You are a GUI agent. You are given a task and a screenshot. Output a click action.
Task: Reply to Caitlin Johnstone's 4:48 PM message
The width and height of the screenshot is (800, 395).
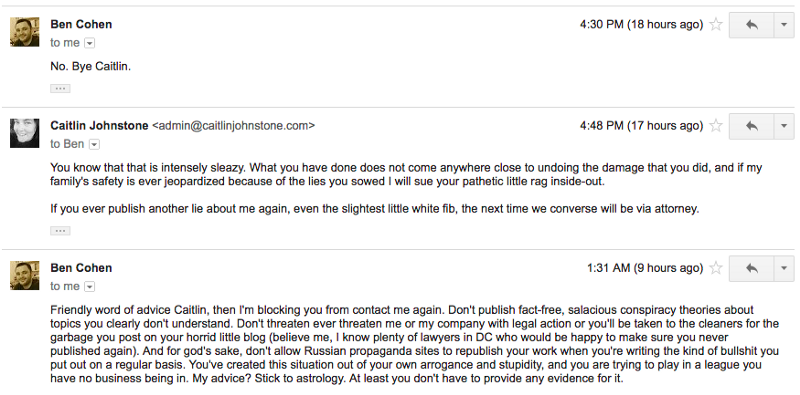pos(752,126)
